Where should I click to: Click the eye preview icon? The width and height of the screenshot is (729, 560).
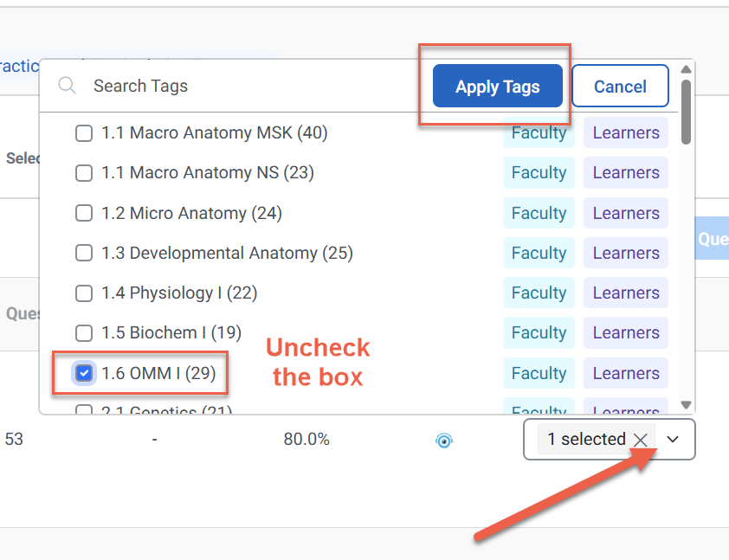tap(444, 441)
